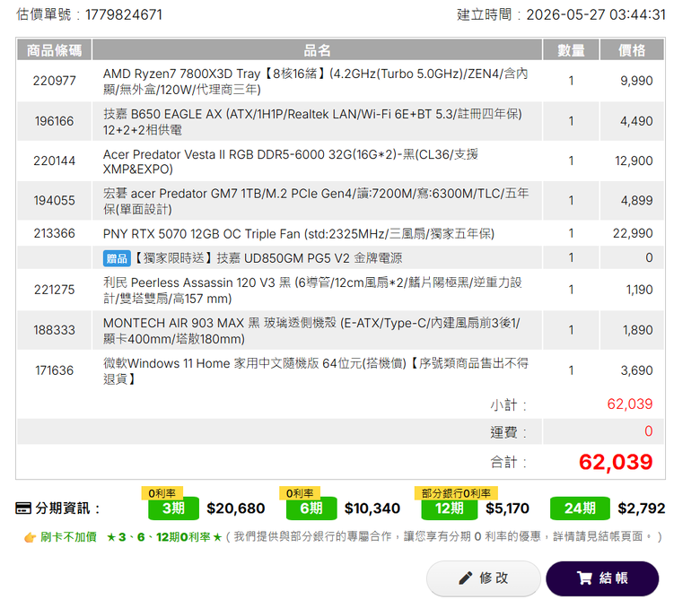700x608 pixels.
Task: Click product code 213366
Action: tap(54, 233)
